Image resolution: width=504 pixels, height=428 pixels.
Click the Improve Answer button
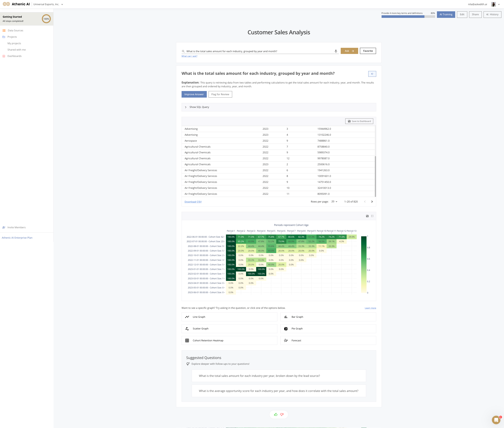(194, 94)
